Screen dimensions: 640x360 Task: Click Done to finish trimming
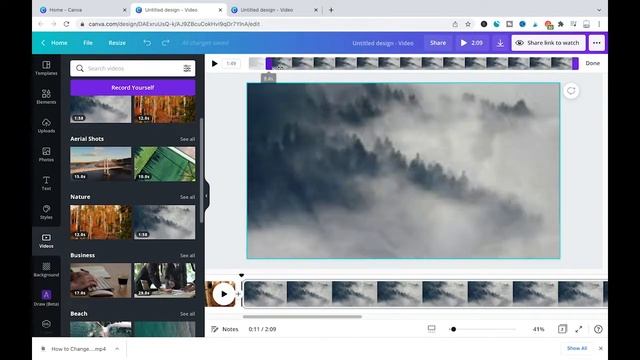pos(593,63)
